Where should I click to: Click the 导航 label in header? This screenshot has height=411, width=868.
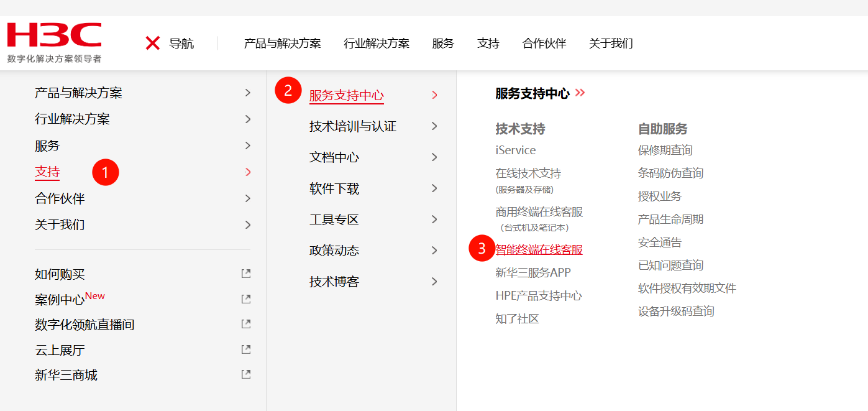pos(181,44)
